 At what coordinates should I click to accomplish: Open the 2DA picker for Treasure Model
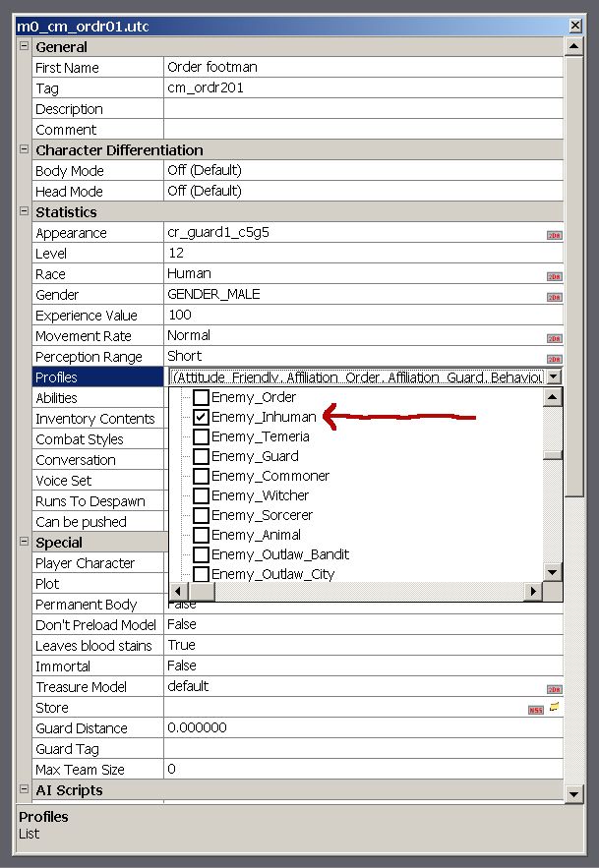(554, 689)
